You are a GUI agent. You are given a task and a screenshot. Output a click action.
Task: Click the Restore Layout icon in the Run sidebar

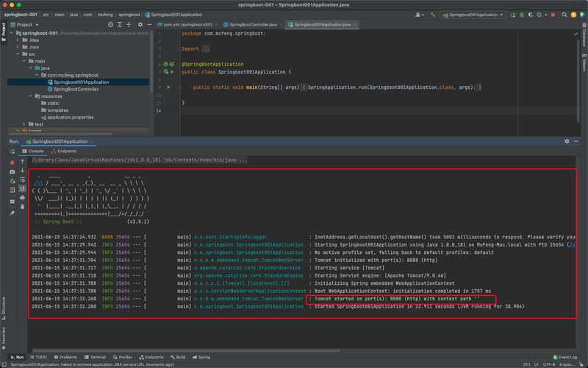pyautogui.click(x=12, y=202)
